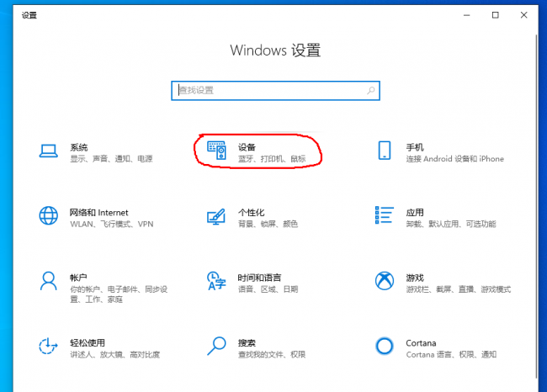This screenshot has height=392, width=547.
Task: Open the Cortana circle icon
Action: (x=385, y=346)
